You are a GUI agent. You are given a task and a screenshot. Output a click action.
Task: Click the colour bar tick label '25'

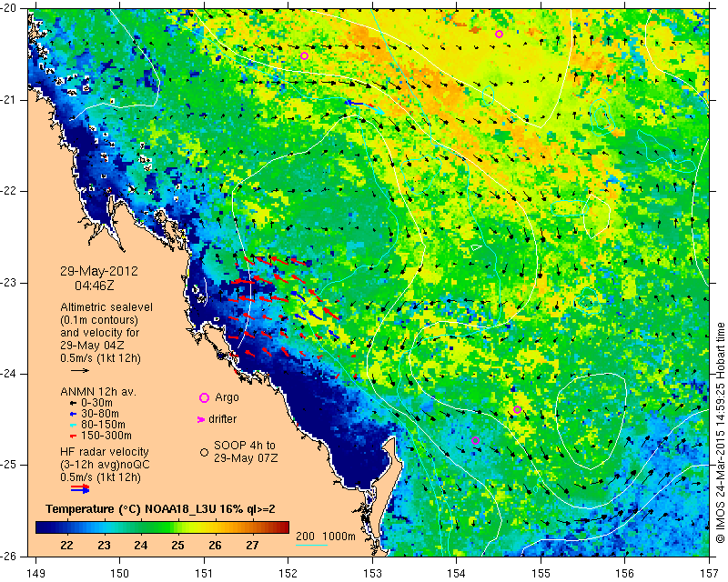pyautogui.click(x=177, y=545)
